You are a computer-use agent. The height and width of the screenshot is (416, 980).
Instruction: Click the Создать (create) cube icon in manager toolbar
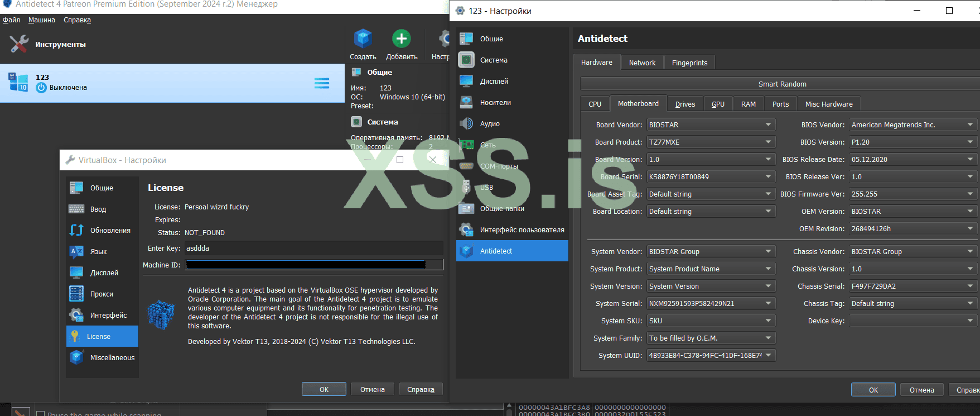click(363, 39)
